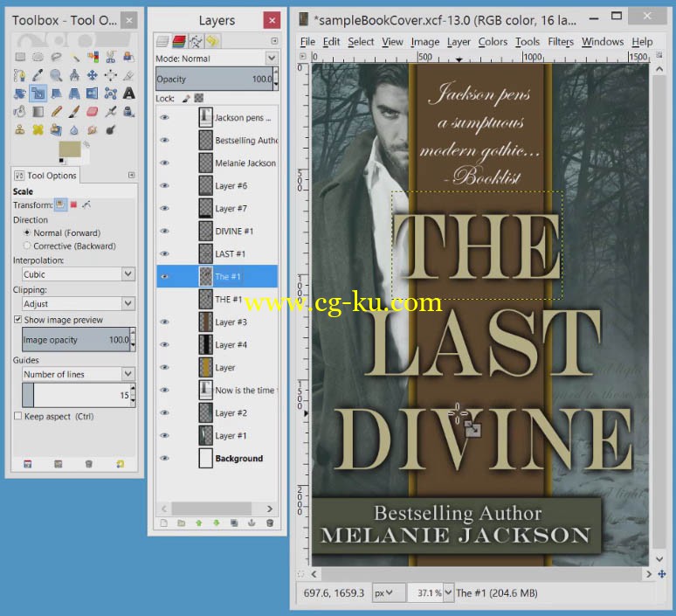Adjust the layer Opacity slider
Screen dimensions: 676x616
coord(214,79)
